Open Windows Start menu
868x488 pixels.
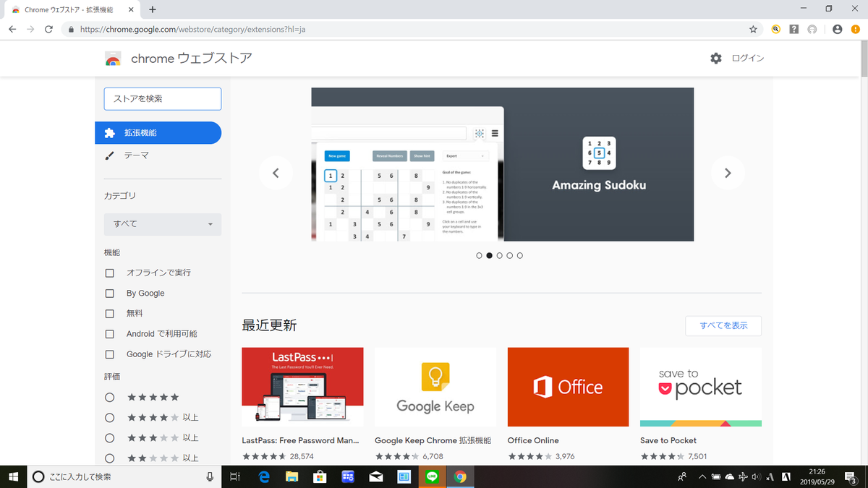click(x=14, y=476)
